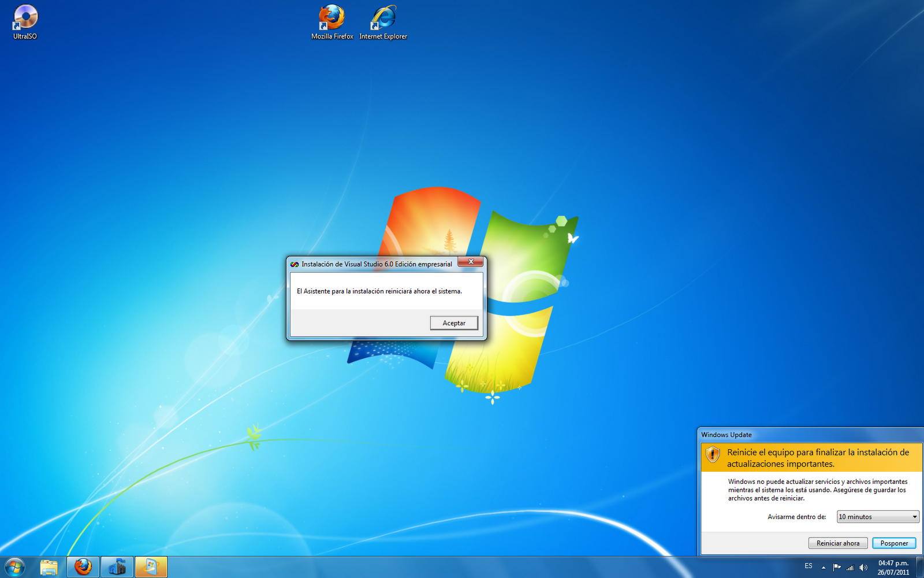The width and height of the screenshot is (924, 578).
Task: Open the Windows Start menu orb
Action: [x=14, y=567]
